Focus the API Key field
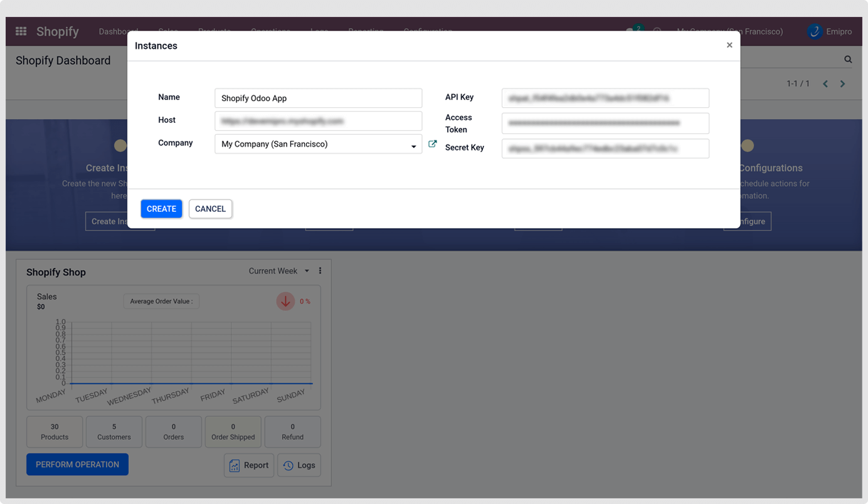 coord(605,98)
